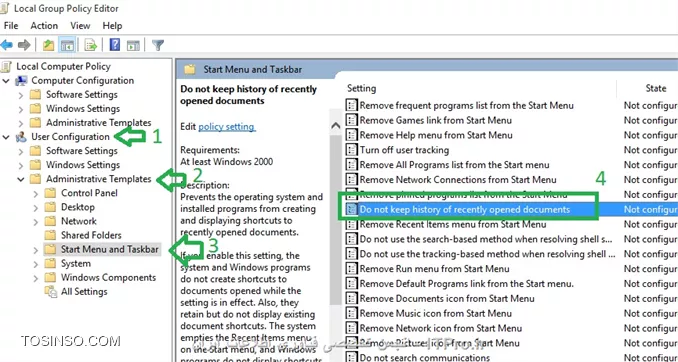
Task: Open the Action menu
Action: click(x=44, y=26)
